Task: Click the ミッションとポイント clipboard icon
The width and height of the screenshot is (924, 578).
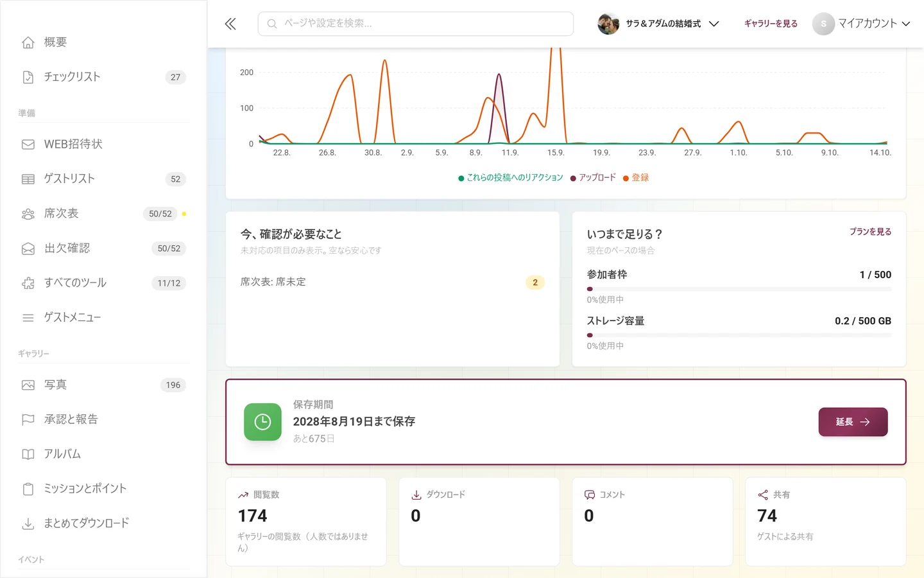Action: [28, 489]
